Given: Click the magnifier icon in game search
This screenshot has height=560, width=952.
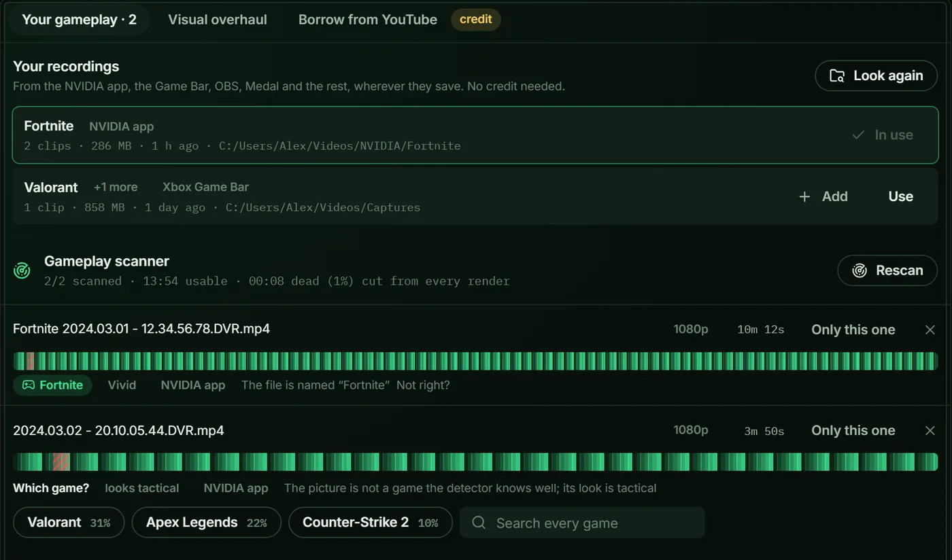Looking at the screenshot, I should click(479, 523).
